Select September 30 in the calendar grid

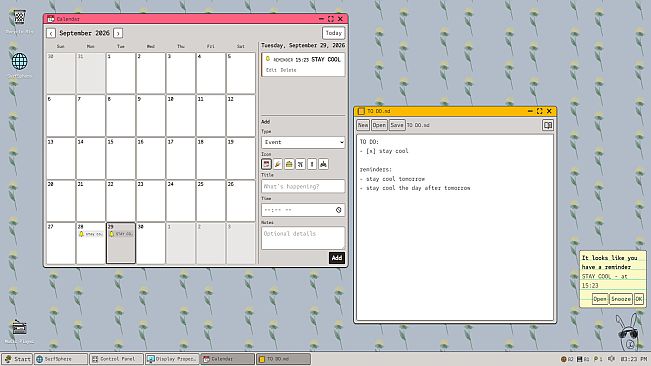(x=151, y=243)
